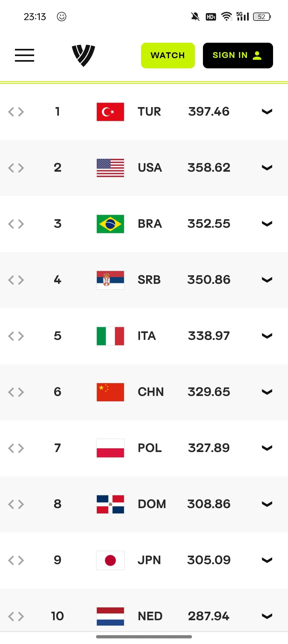Expand the POL ranking details
Viewport: 288px width, 644px height.
[x=267, y=448]
